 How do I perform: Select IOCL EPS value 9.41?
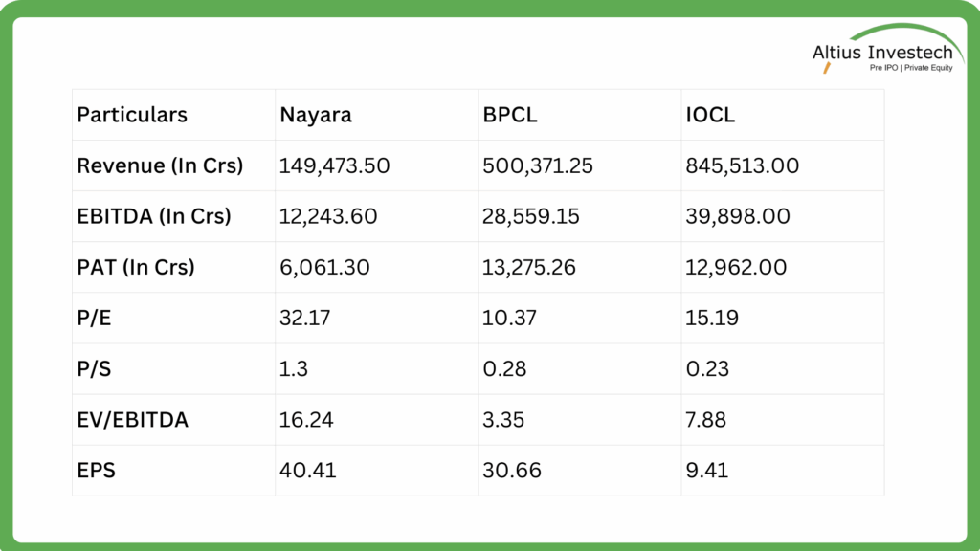click(706, 470)
